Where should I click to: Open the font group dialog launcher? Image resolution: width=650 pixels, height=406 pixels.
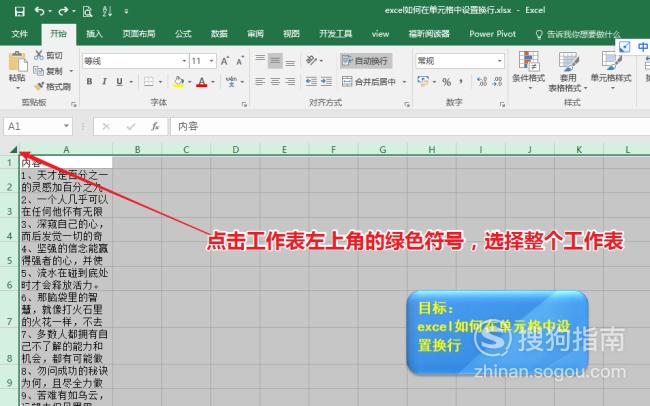[244, 105]
